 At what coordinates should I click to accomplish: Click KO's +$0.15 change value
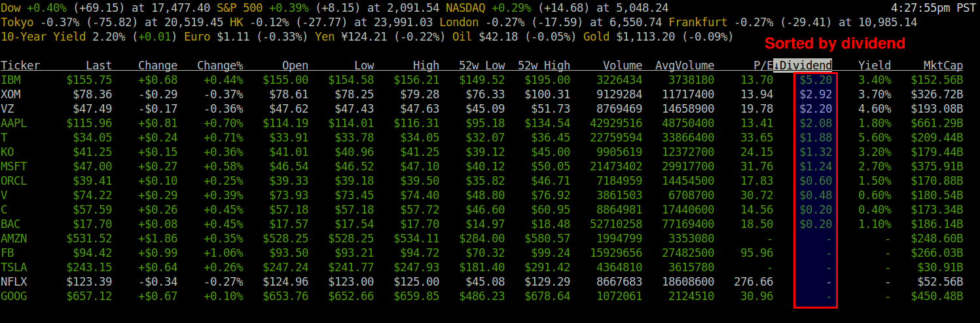point(158,152)
